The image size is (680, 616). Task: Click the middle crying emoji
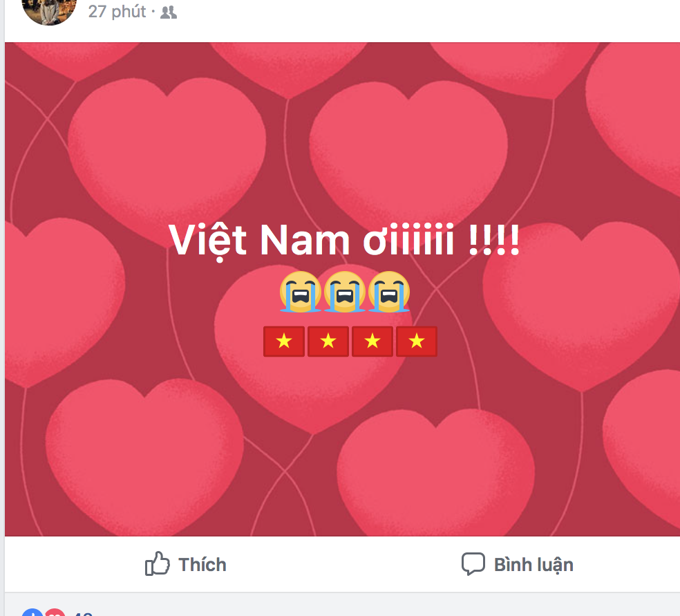345,292
